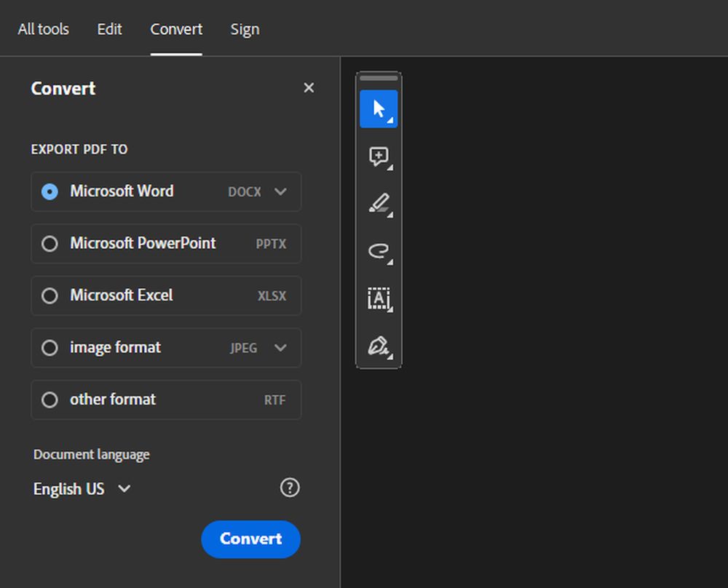728x588 pixels.
Task: Expand the JPEG format dropdown
Action: [281, 348]
